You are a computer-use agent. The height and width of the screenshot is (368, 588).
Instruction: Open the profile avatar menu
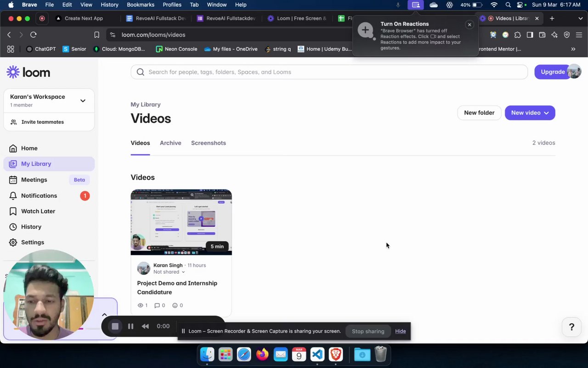(574, 72)
